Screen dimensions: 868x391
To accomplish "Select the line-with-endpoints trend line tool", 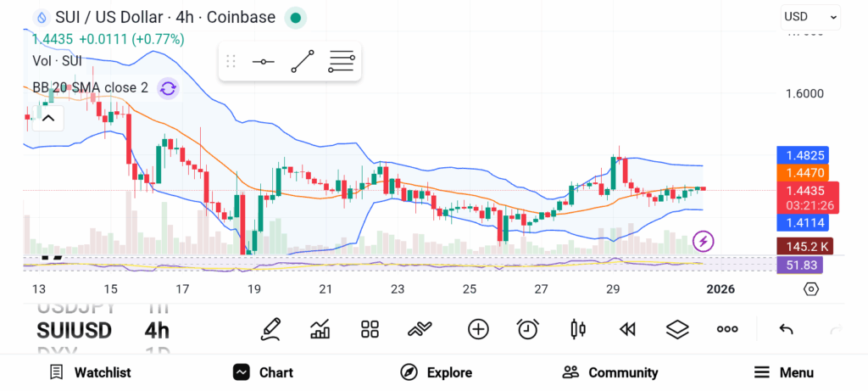I will [302, 61].
